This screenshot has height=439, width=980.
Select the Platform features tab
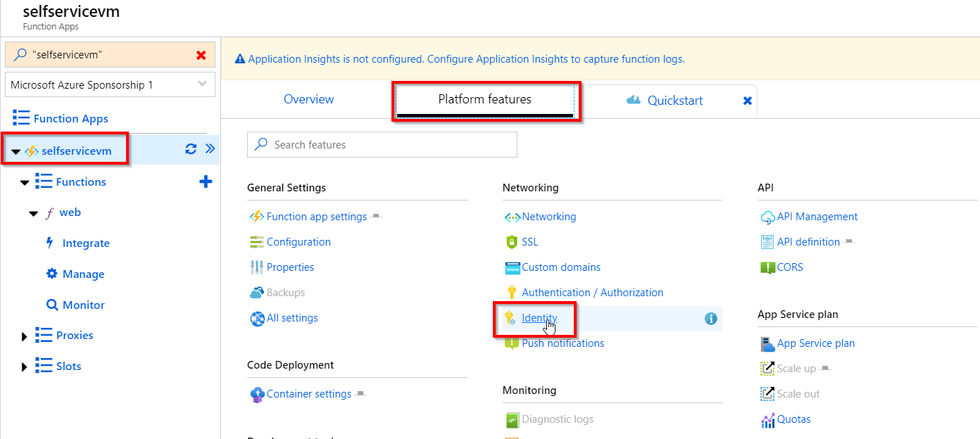485,100
